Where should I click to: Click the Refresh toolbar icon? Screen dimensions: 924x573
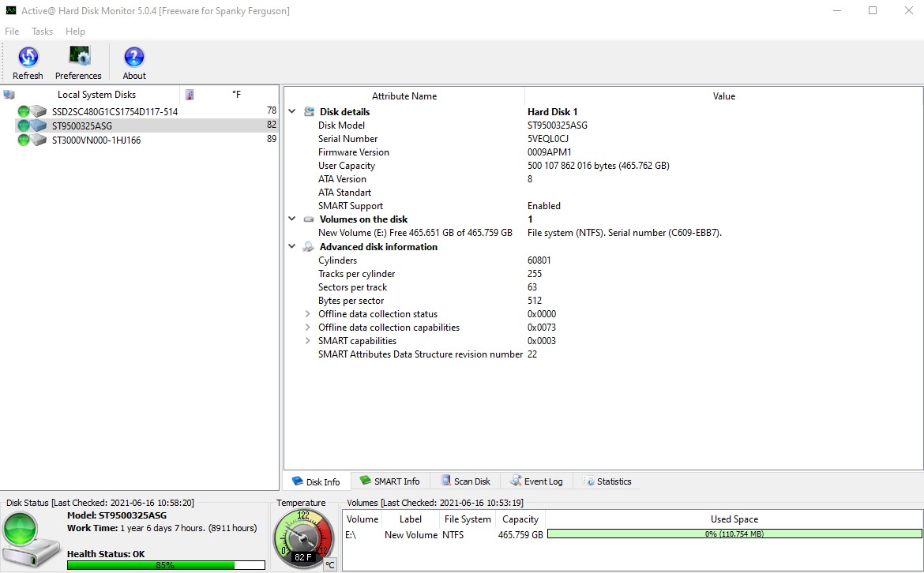28,58
